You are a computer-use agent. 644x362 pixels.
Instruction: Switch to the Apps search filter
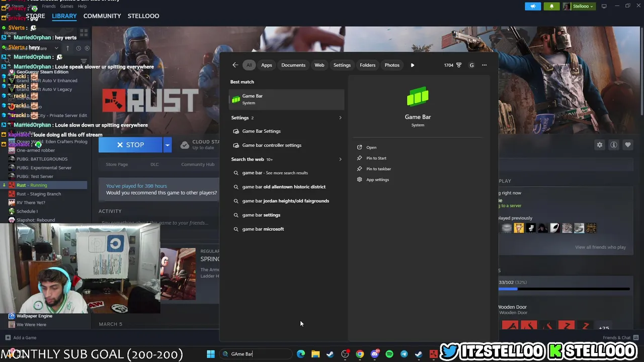[267, 65]
